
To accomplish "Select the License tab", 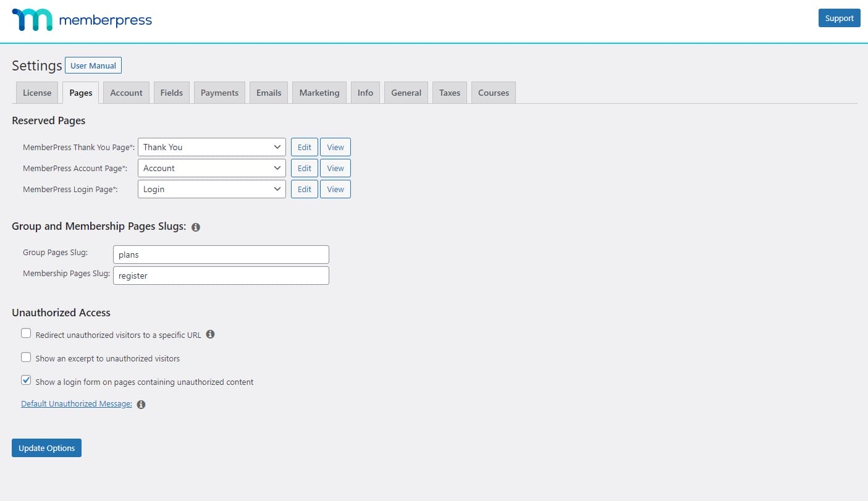I will pyautogui.click(x=37, y=93).
